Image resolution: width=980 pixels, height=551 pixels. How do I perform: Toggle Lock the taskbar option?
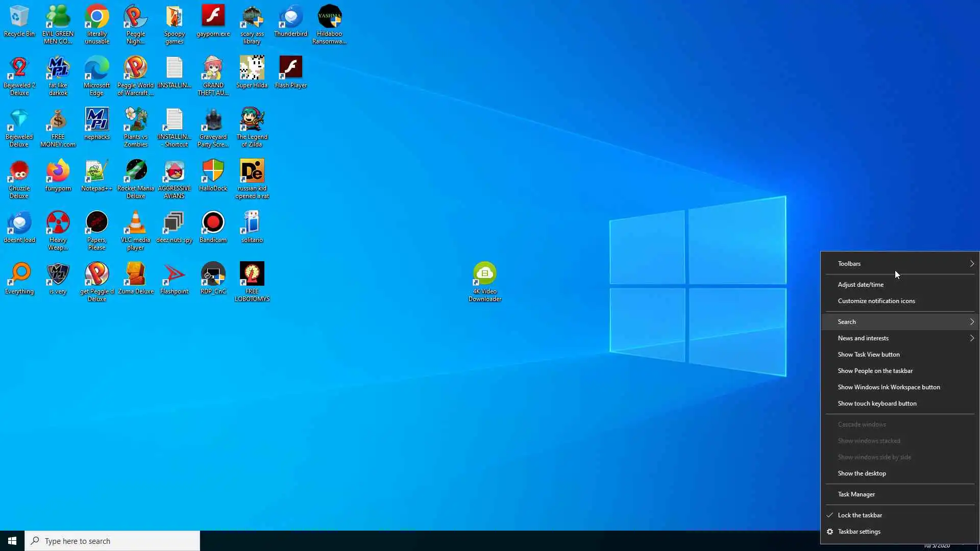pos(860,515)
